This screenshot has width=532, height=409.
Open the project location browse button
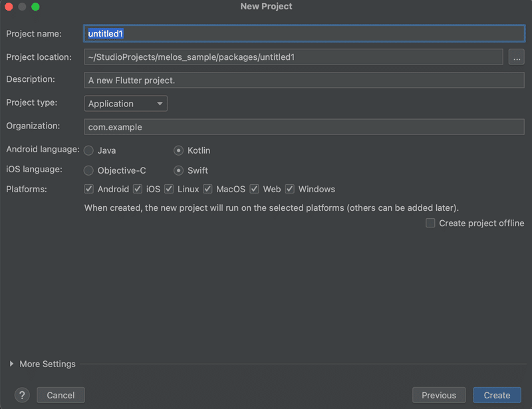[x=517, y=57]
